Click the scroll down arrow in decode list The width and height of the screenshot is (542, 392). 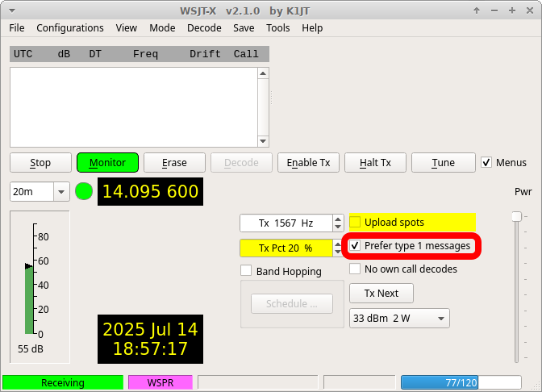(x=263, y=141)
